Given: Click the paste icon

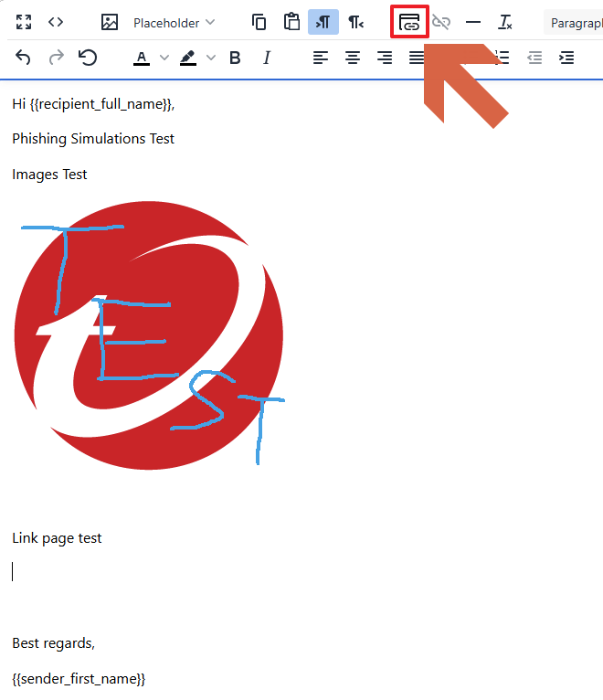Looking at the screenshot, I should (x=291, y=22).
